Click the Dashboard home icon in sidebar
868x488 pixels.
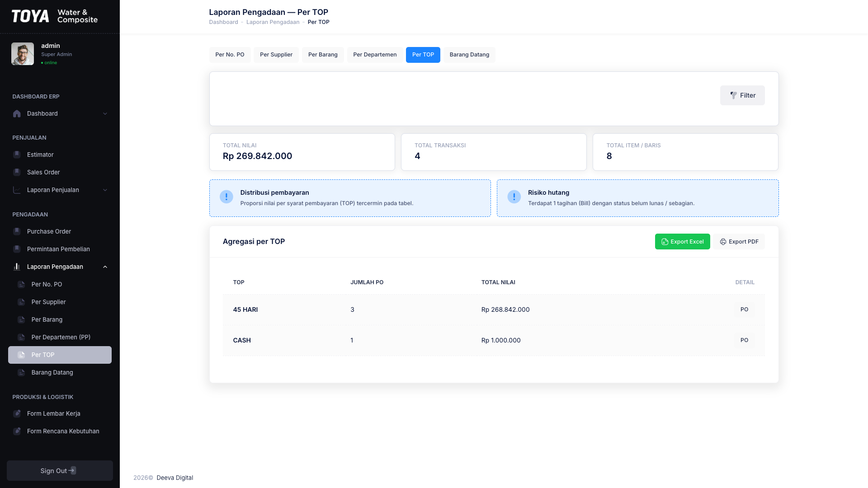point(17,113)
